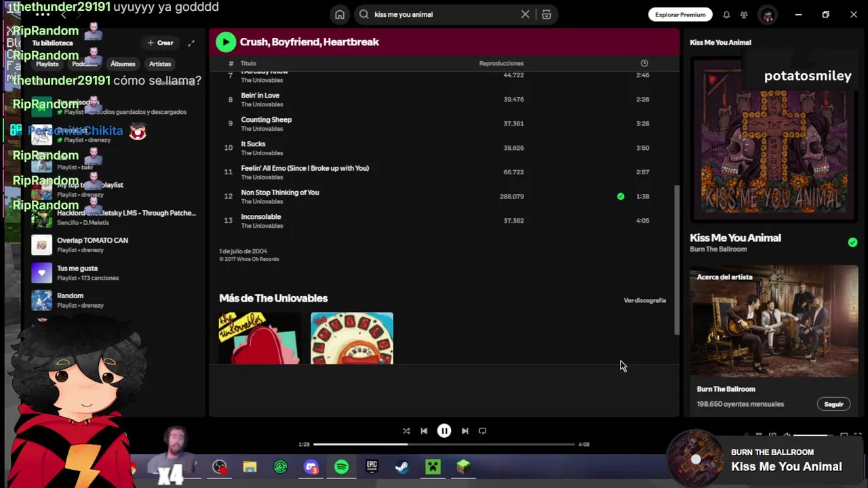Seek in the song progress bar
Image resolution: width=868 pixels, height=488 pixels.
(x=444, y=445)
